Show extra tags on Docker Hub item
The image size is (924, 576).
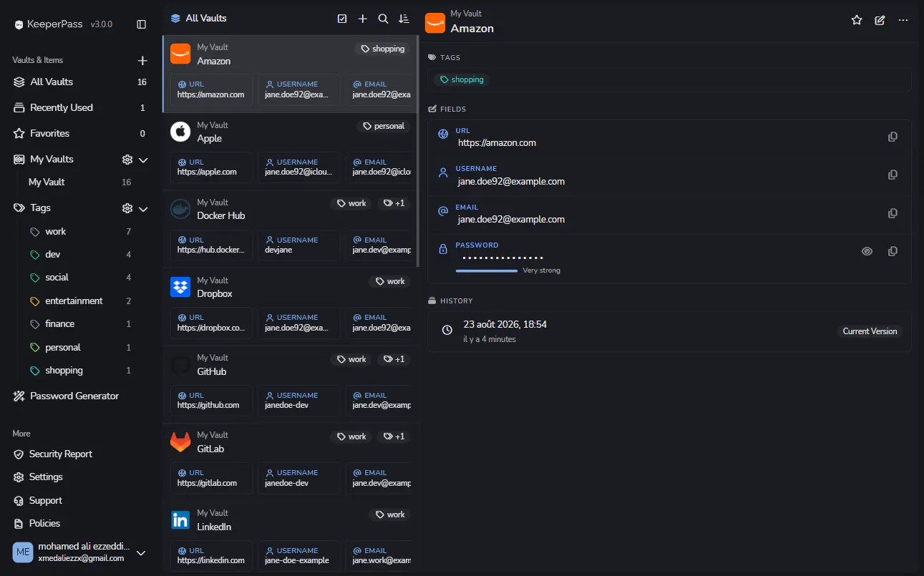pos(394,203)
